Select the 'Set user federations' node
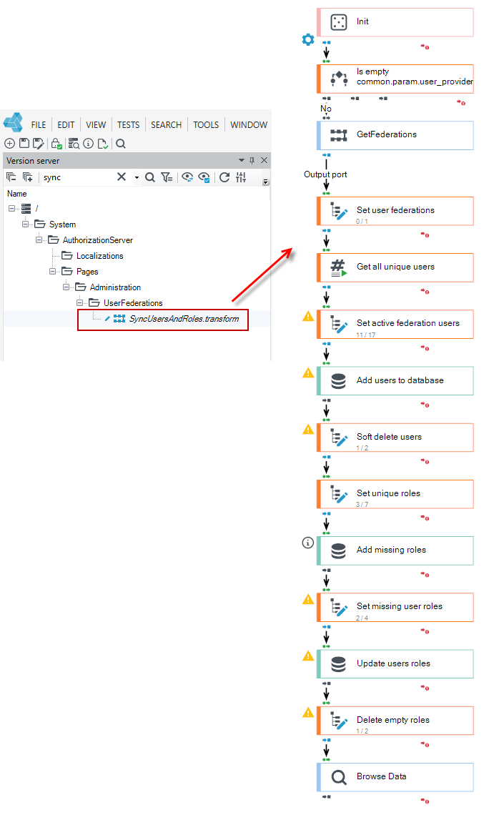Viewport: 504px width, 815px height. 395,211
